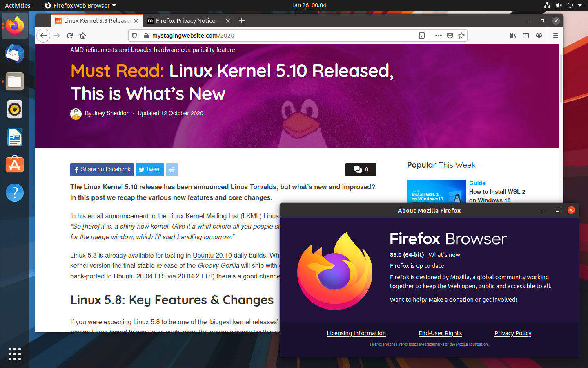Open Privacy Policy in About dialog

click(x=513, y=333)
